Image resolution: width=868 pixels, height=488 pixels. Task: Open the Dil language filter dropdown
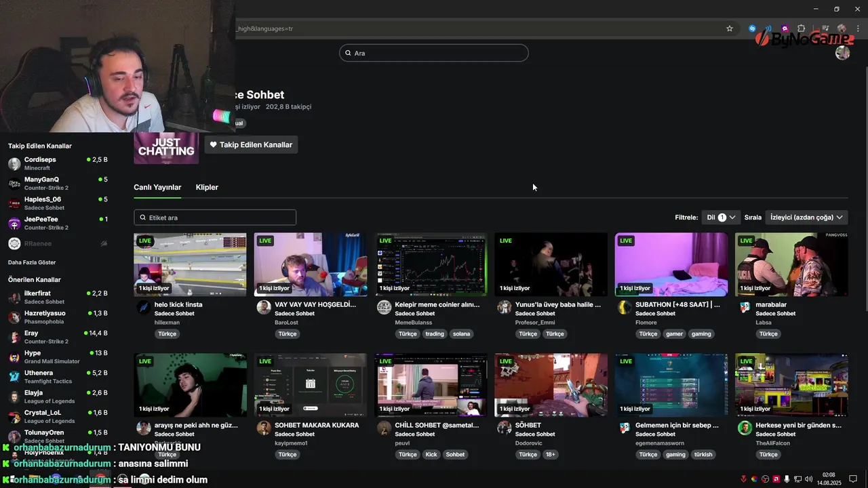721,218
